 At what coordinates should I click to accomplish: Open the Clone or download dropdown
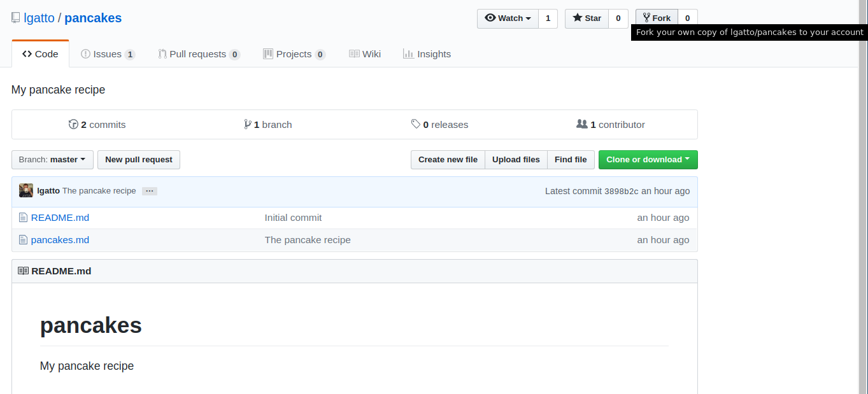(648, 160)
